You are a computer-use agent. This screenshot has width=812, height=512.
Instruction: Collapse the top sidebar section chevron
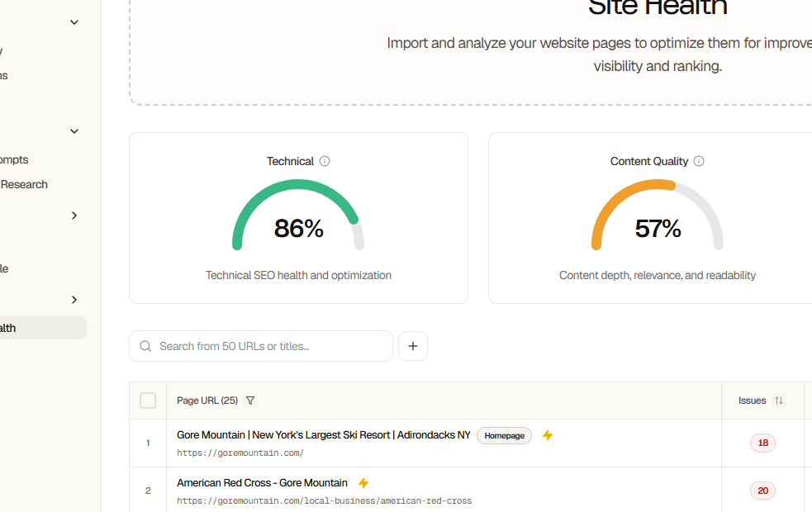point(74,22)
